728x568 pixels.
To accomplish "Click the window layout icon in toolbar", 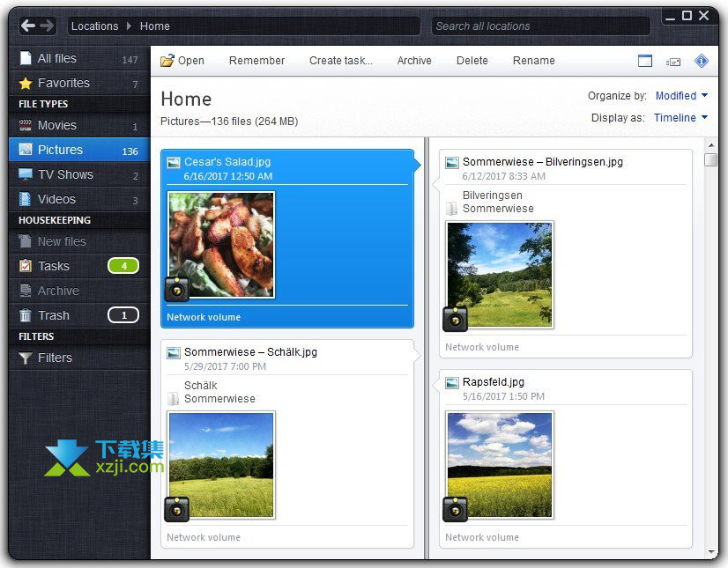I will (x=645, y=61).
